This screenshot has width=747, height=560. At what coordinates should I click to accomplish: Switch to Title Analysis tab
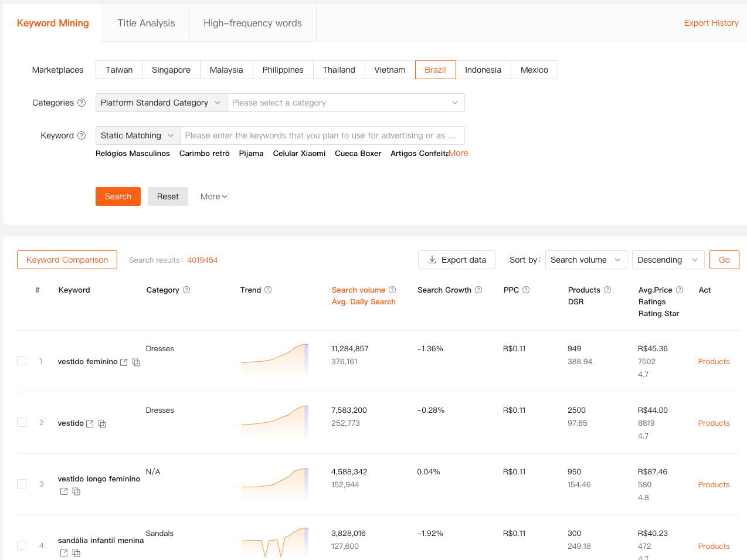pos(146,23)
